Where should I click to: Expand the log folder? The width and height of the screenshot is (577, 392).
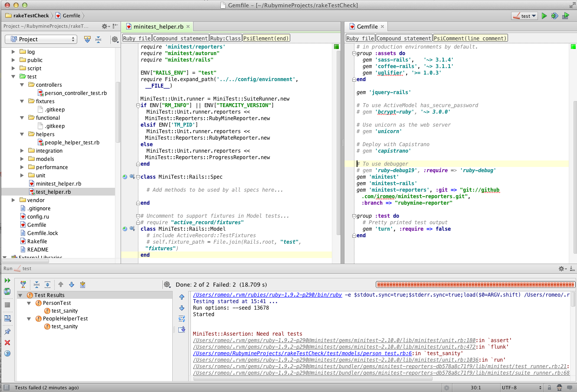[x=13, y=52]
